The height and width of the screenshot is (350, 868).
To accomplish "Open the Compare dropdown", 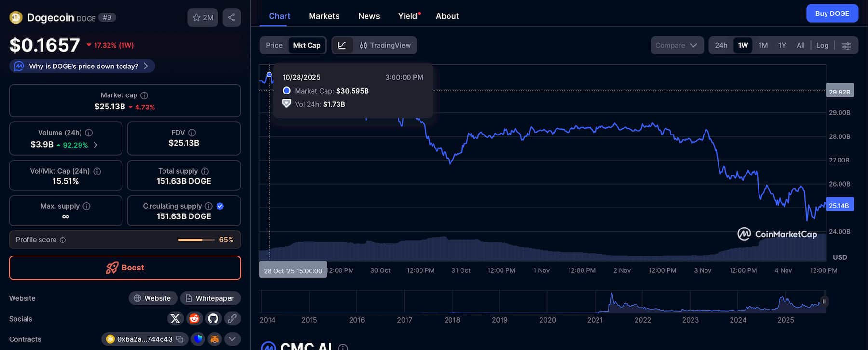I will coord(677,45).
